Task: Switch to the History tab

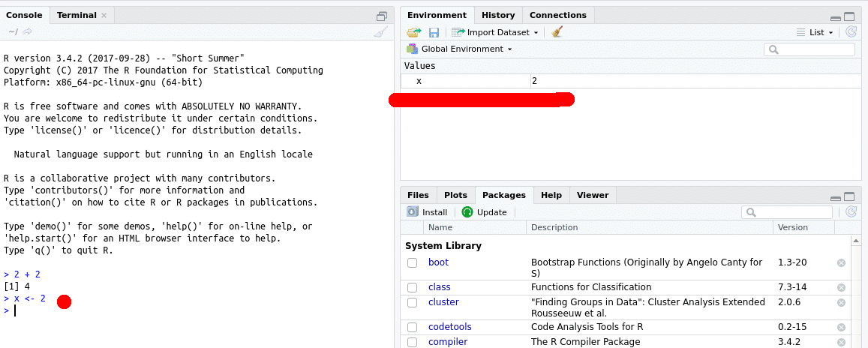Action: click(x=498, y=15)
